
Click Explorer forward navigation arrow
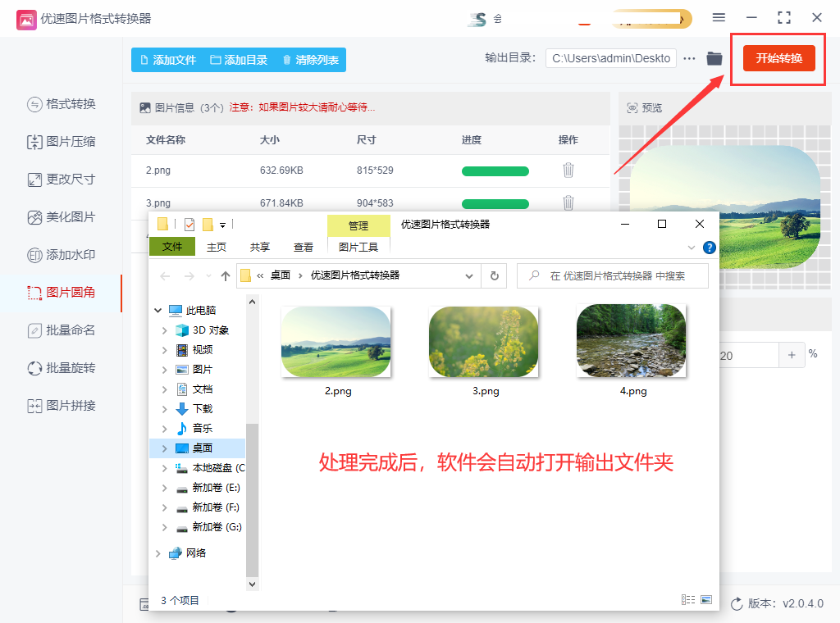coord(189,276)
